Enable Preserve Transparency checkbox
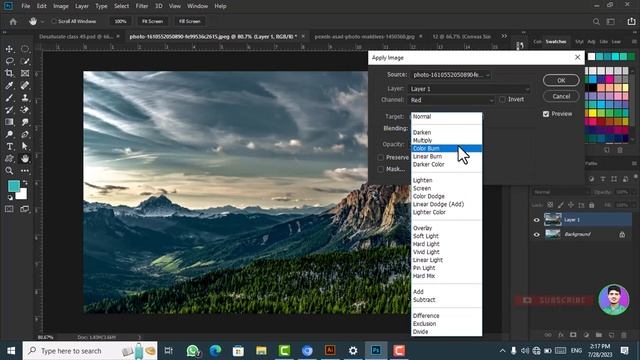Viewport: 640px width, 360px height. 381,158
